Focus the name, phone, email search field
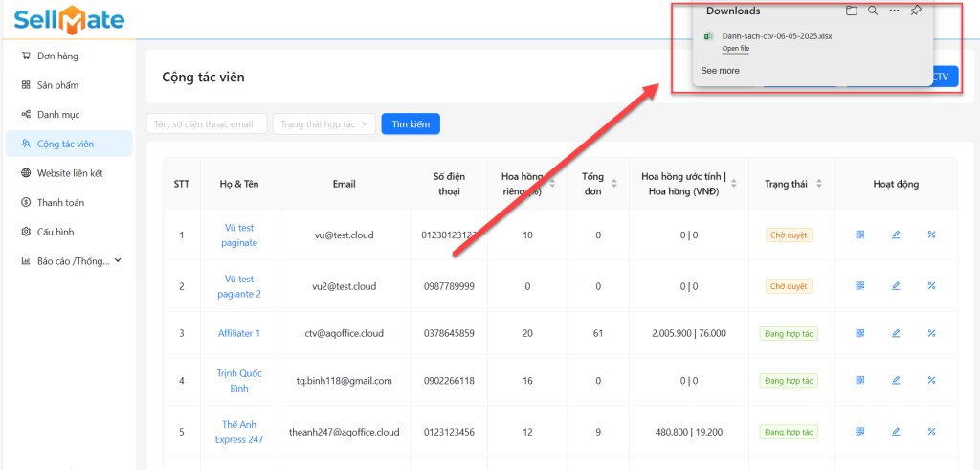The width and height of the screenshot is (980, 470). click(206, 124)
